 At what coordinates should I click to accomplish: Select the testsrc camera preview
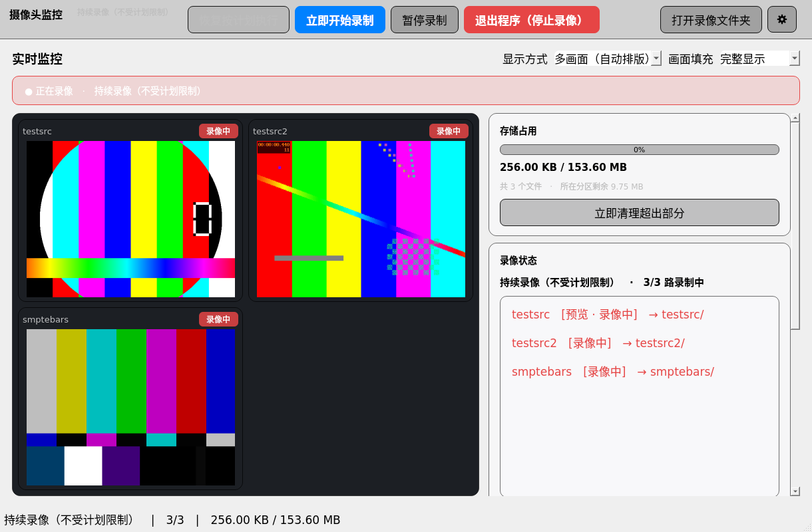pyautogui.click(x=131, y=219)
